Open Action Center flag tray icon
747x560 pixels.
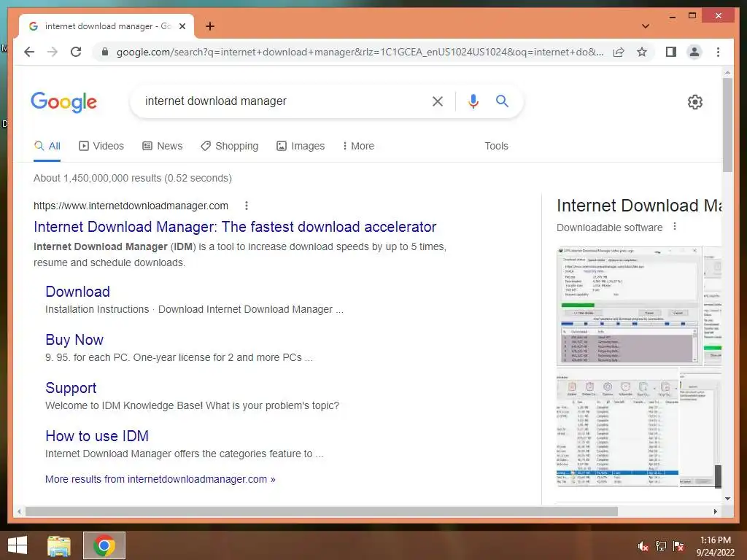(678, 546)
